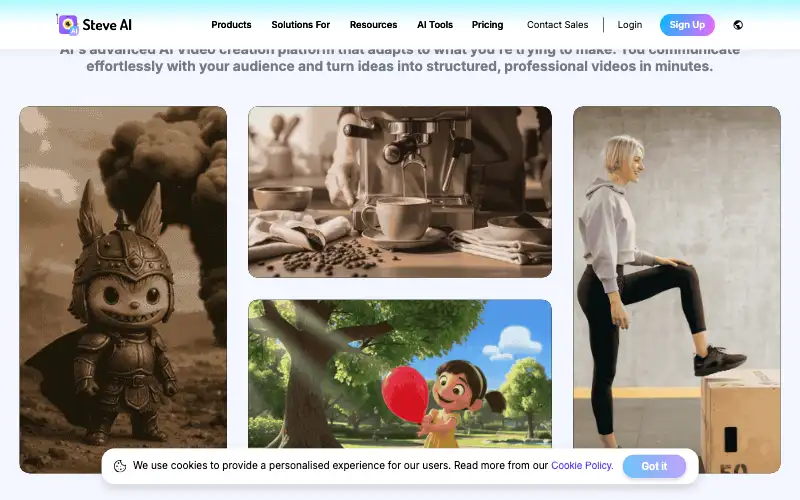
Task: Dismiss cookies with Got it button
Action: 654,466
